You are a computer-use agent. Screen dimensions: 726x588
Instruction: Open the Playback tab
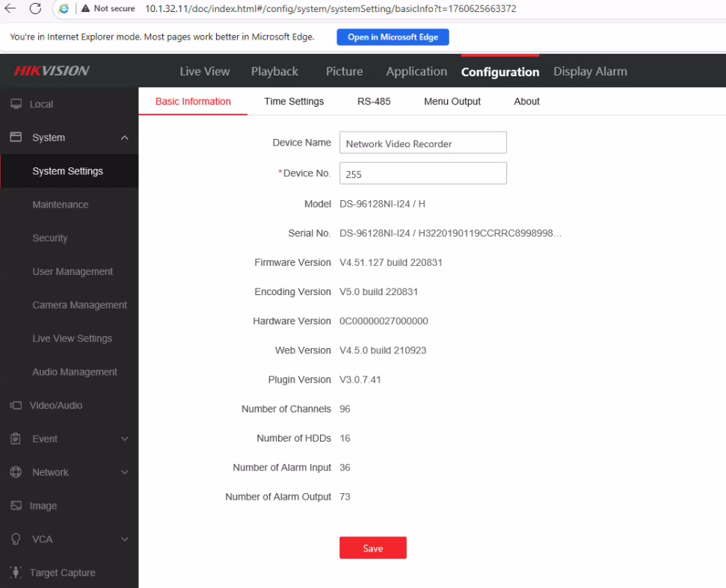[x=274, y=71]
